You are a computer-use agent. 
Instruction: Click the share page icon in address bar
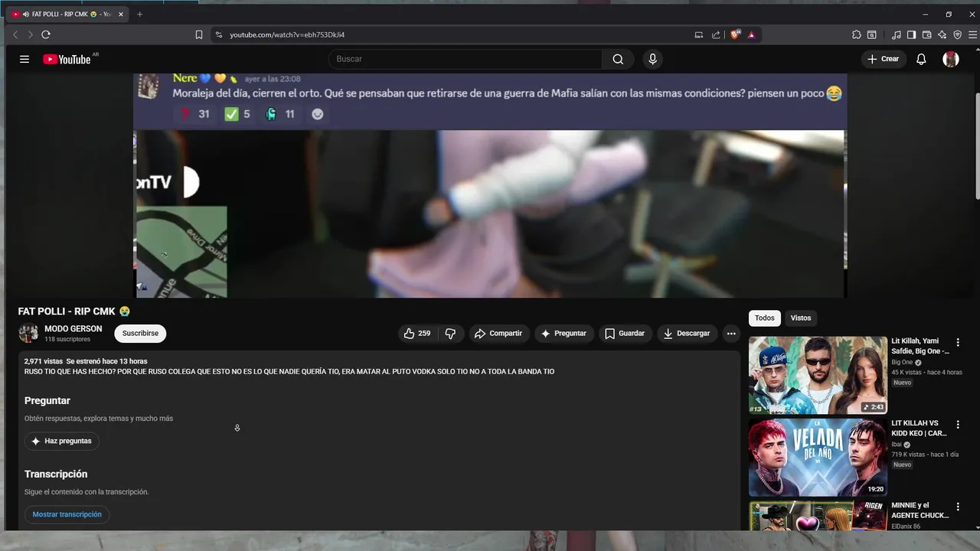[x=716, y=34]
